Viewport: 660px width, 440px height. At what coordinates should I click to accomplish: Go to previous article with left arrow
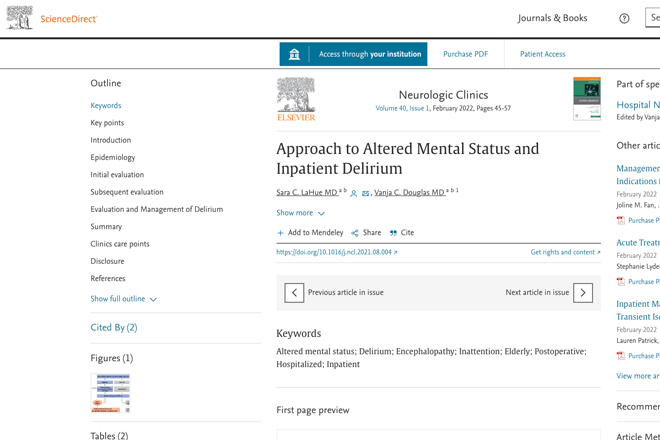(x=294, y=293)
